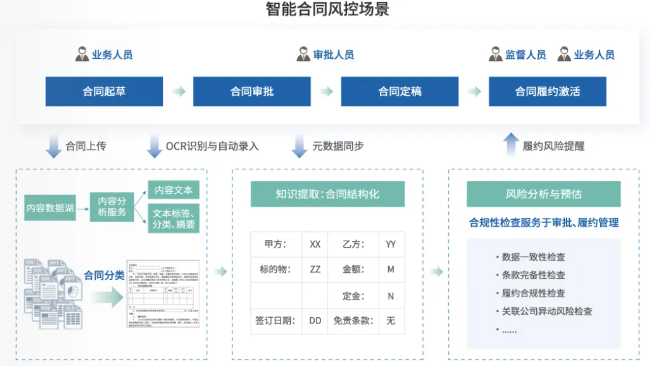The height and width of the screenshot is (367, 651).
Task: Click the 签订日期: table cell
Action: pos(276,321)
